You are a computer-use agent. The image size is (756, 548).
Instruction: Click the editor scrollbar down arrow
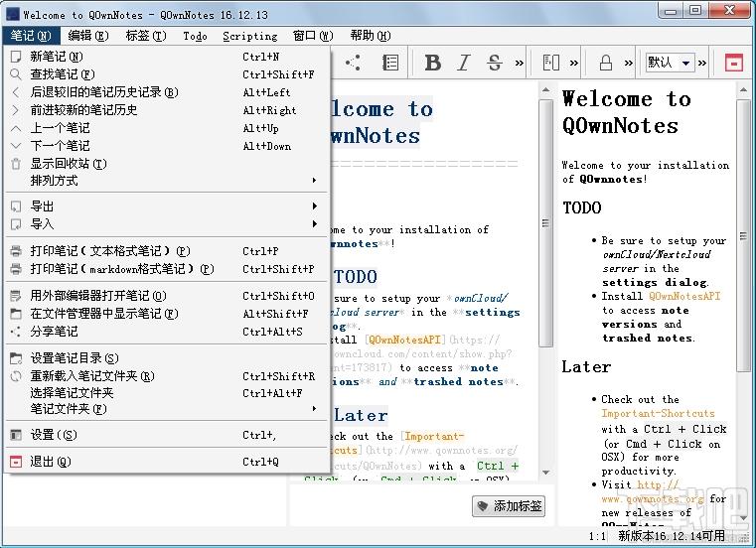pyautogui.click(x=545, y=473)
